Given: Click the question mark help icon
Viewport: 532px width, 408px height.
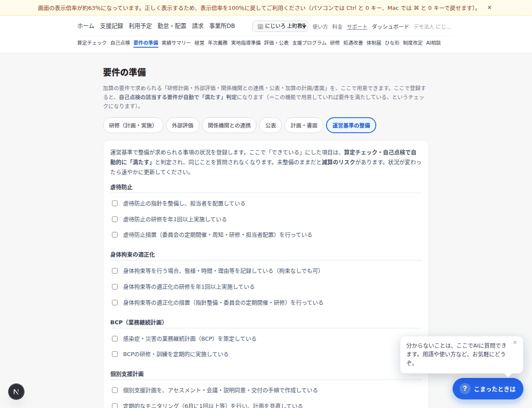Looking at the screenshot, I should (x=465, y=389).
